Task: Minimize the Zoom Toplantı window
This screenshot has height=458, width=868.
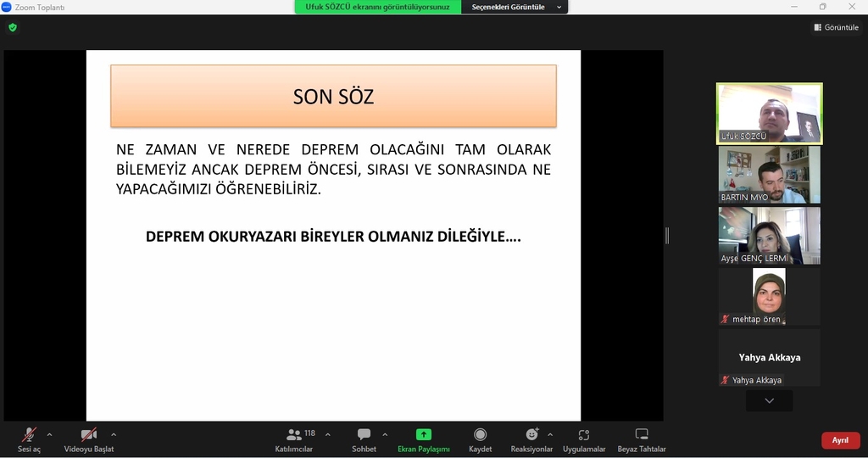Action: pyautogui.click(x=793, y=7)
